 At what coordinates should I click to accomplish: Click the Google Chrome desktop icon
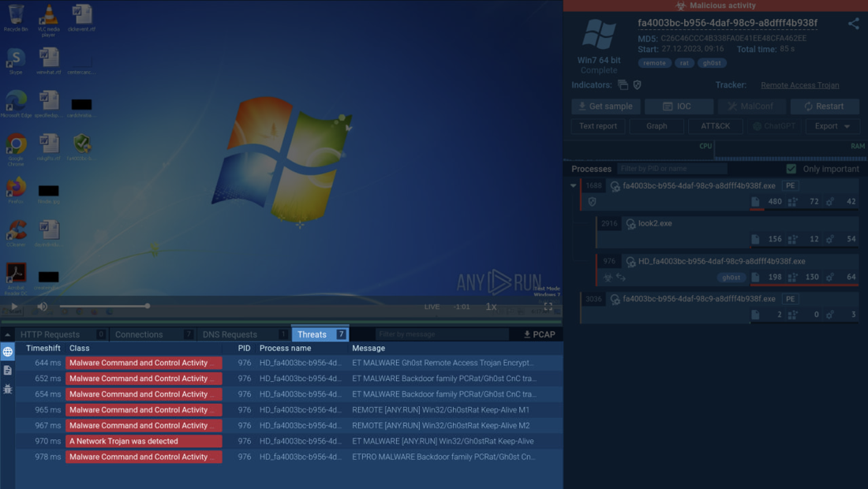tap(16, 147)
